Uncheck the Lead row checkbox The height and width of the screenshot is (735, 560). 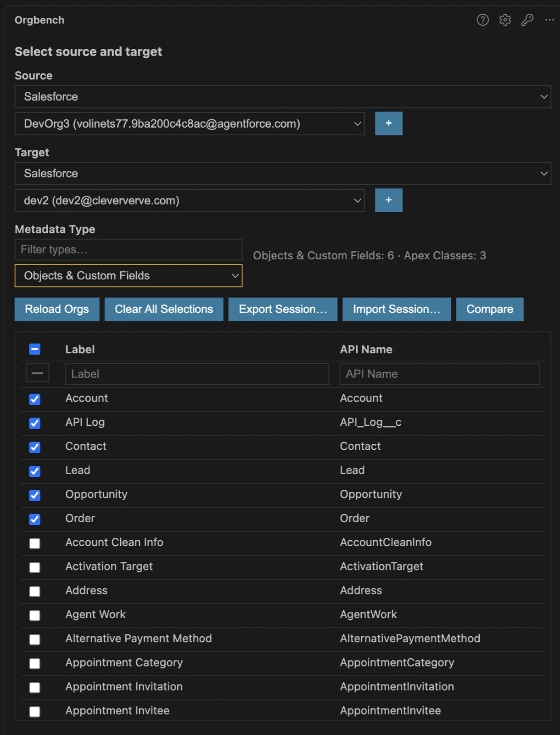[x=35, y=471]
